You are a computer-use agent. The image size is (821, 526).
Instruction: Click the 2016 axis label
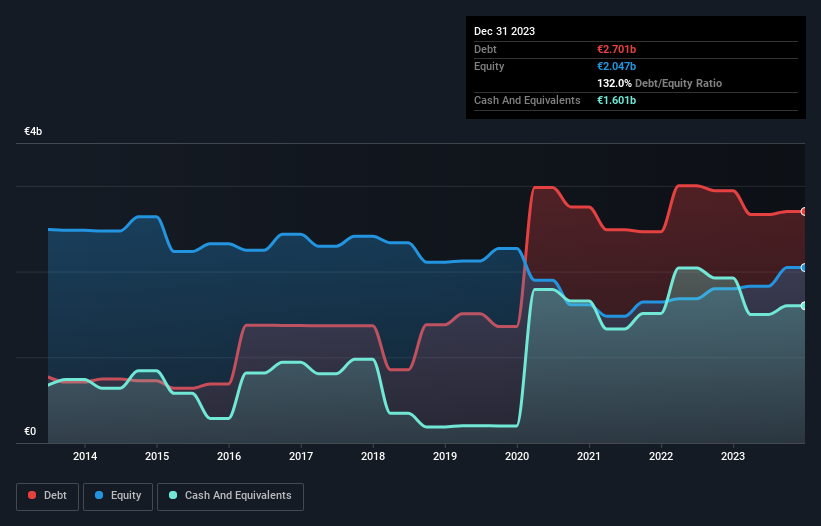(x=229, y=456)
